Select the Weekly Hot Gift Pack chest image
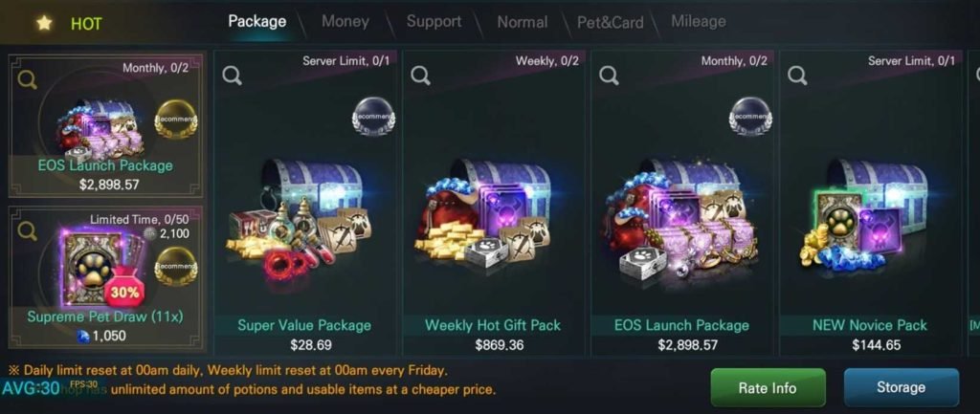Screen dimensions: 980x414 [482, 213]
